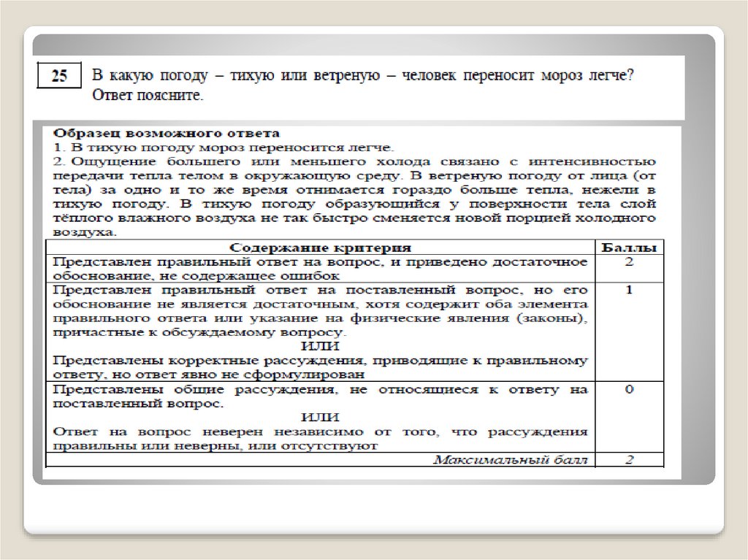This screenshot has width=748, height=560.
Task: Click the "Максимальный балл" label
Action: click(x=510, y=460)
